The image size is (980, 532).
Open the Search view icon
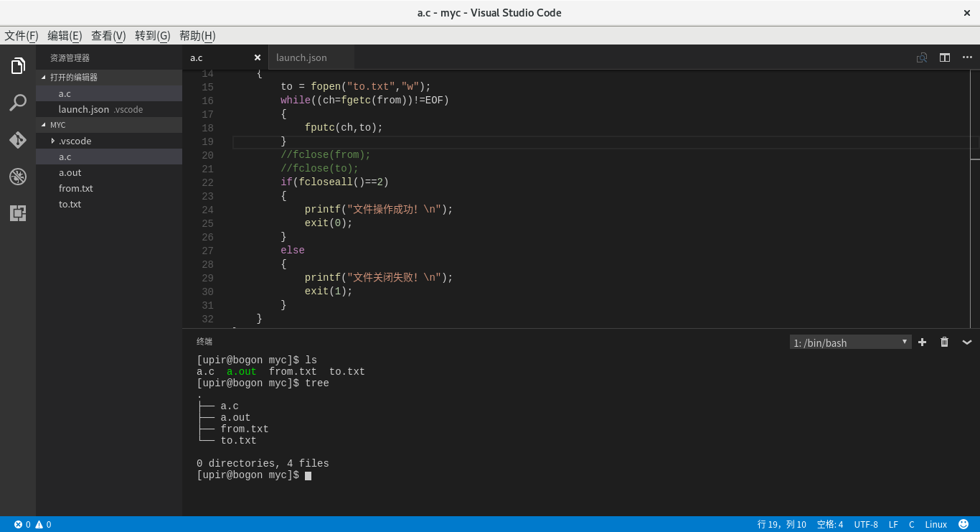tap(18, 103)
